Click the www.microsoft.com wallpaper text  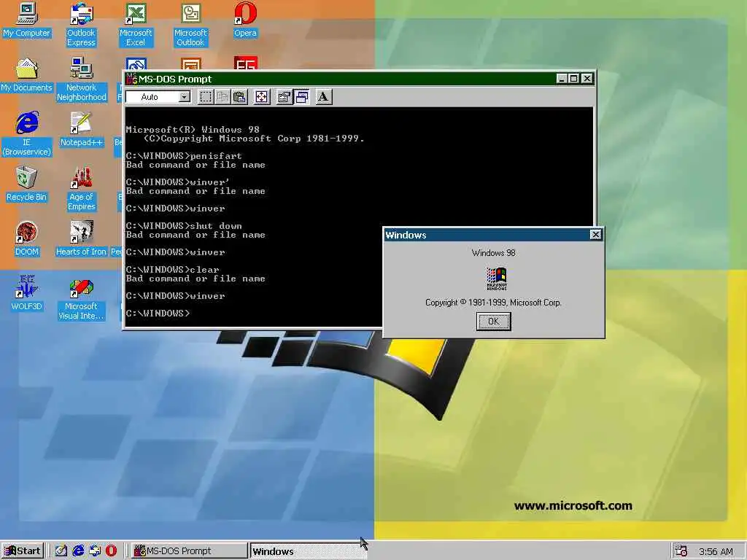click(573, 506)
